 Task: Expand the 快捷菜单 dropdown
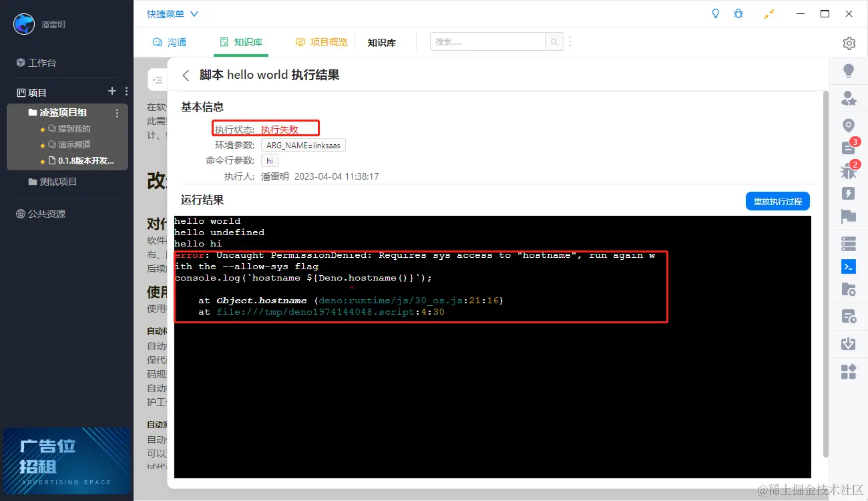pos(172,14)
